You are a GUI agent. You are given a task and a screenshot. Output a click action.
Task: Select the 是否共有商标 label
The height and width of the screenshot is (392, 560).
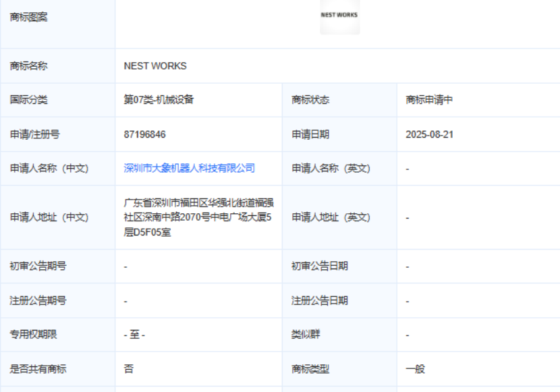[x=38, y=369]
